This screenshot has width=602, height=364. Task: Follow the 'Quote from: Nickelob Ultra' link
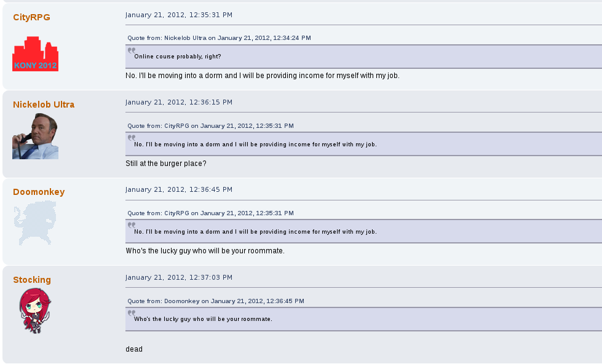point(219,38)
